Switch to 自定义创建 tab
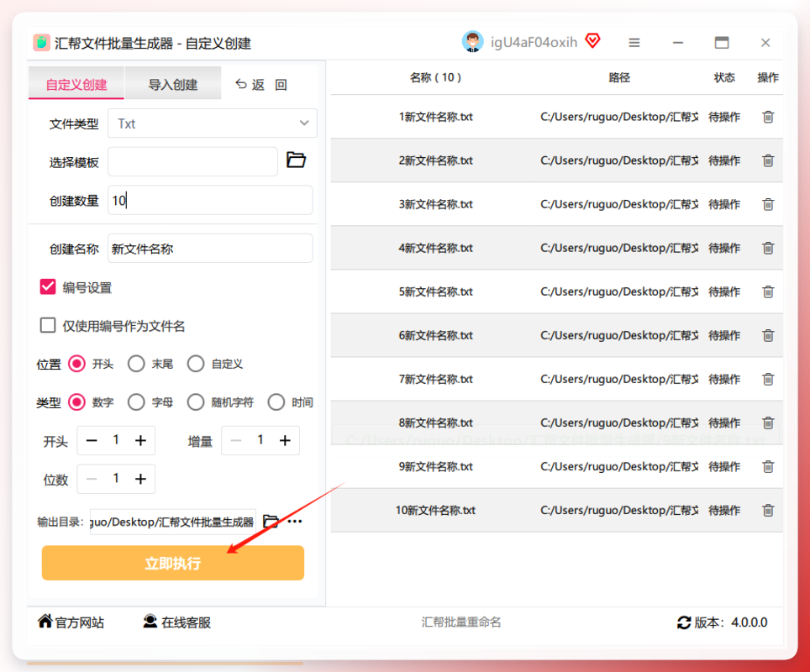This screenshot has width=810, height=672. point(76,82)
